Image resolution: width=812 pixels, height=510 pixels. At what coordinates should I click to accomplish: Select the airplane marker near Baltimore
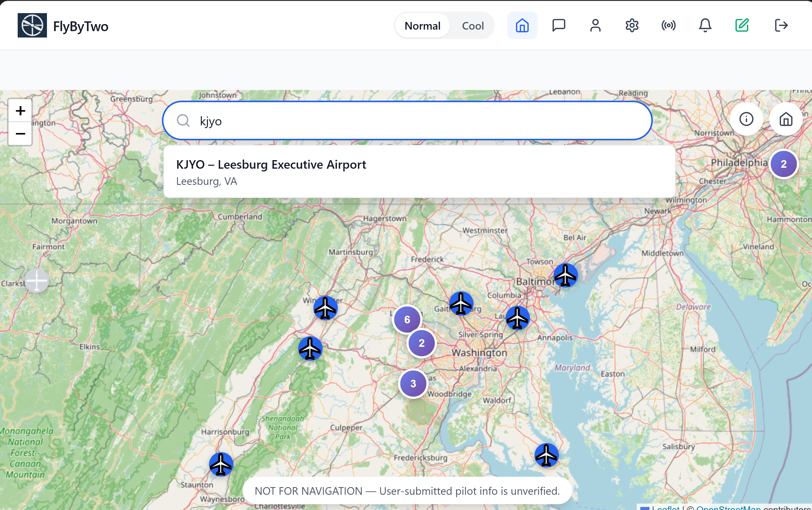566,275
